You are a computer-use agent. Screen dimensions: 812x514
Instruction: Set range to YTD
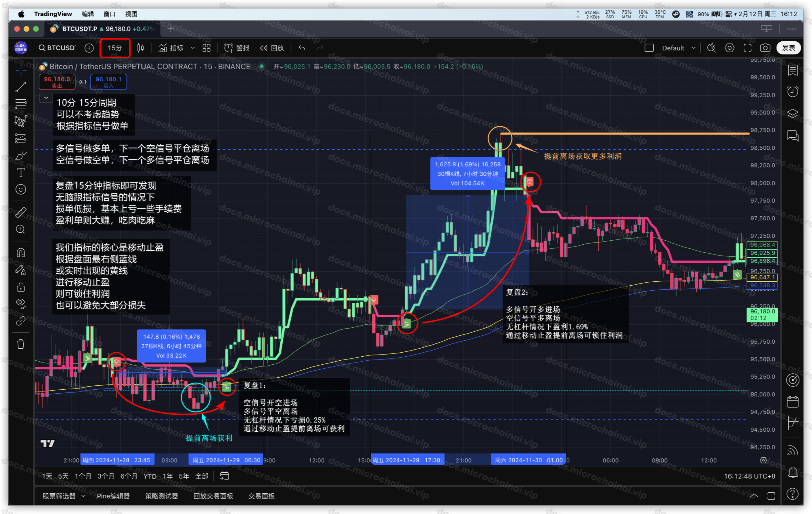[x=150, y=476]
